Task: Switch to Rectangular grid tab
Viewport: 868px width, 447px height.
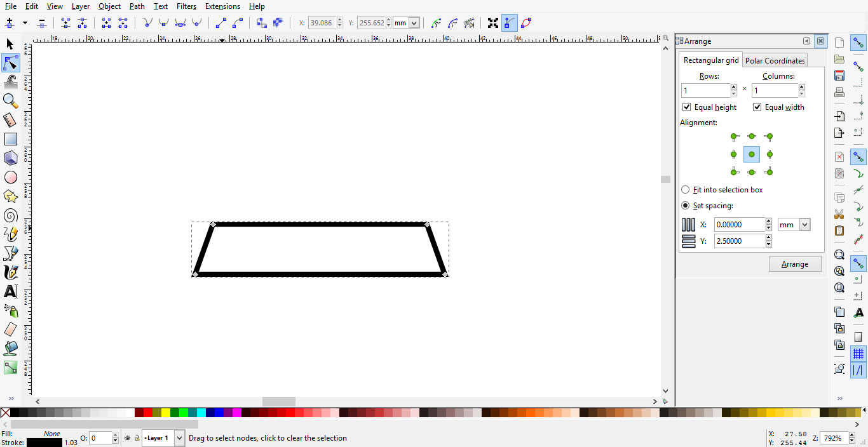Action: 711,60
